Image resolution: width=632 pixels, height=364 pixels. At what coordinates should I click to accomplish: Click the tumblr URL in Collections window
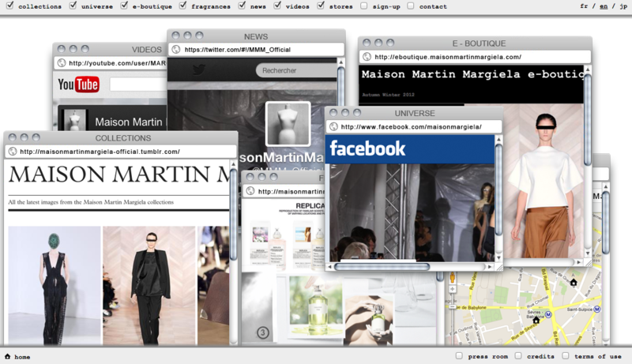[100, 152]
